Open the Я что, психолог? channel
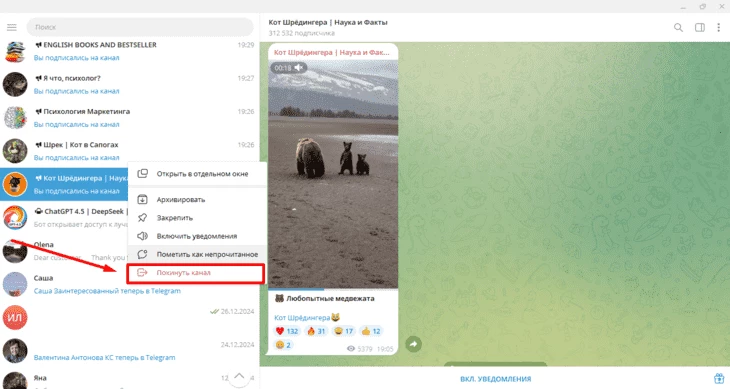The image size is (730, 389). [129, 84]
